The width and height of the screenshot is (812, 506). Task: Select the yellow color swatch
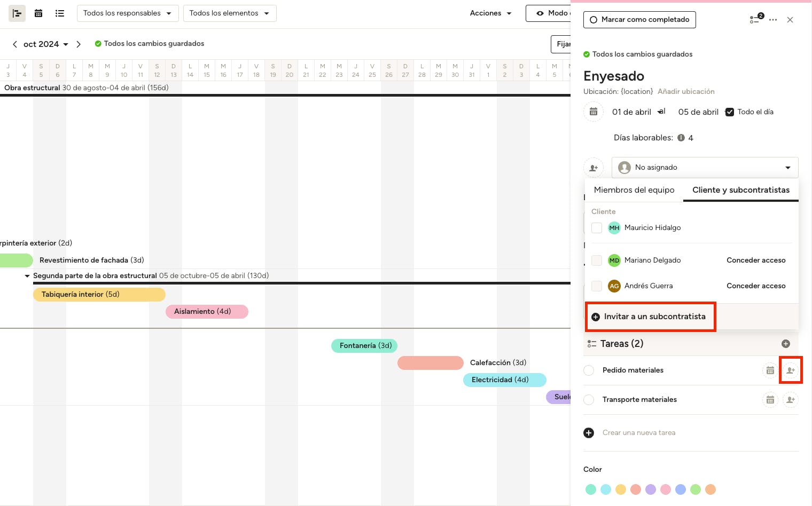[620, 489]
